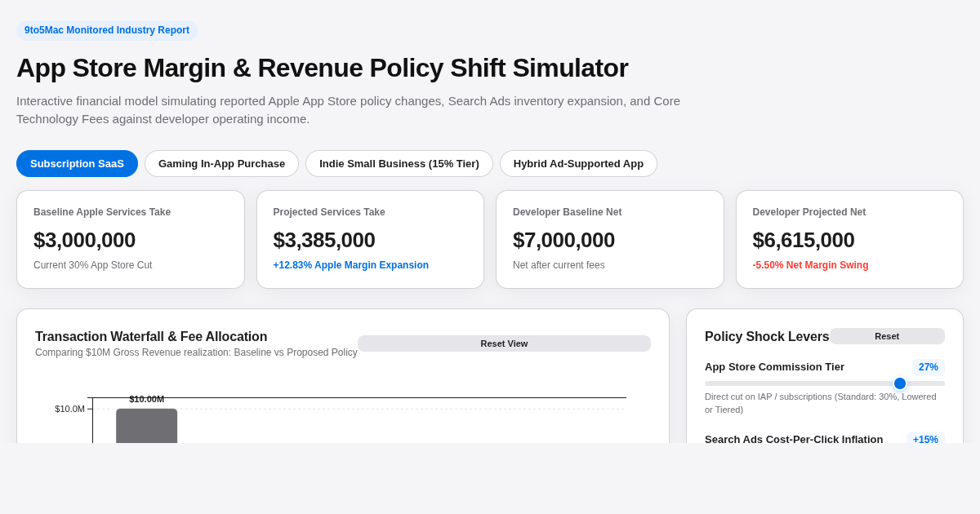
Task: Click the Search Ads Cost-Per-Click Inflation label
Action: [794, 439]
